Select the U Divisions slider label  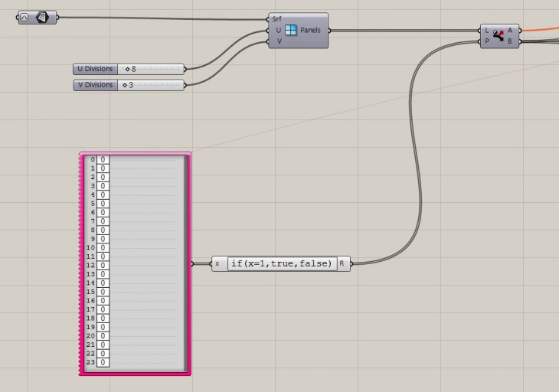pyautogui.click(x=95, y=69)
